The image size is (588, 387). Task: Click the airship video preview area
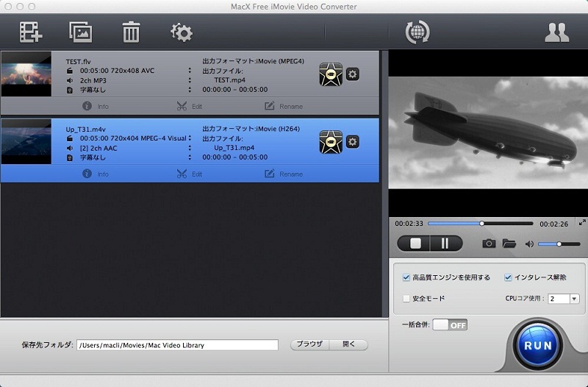pos(488,132)
